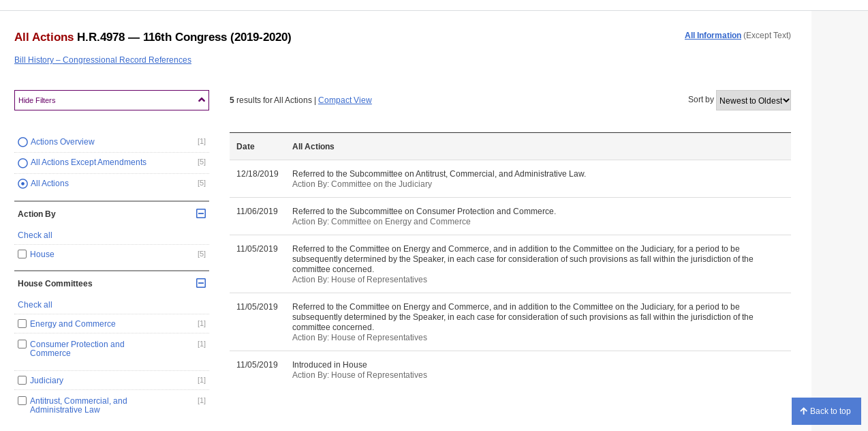
Task: Tick Antitrust, Commercial, and Administrative Law checkbox
Action: click(x=22, y=401)
